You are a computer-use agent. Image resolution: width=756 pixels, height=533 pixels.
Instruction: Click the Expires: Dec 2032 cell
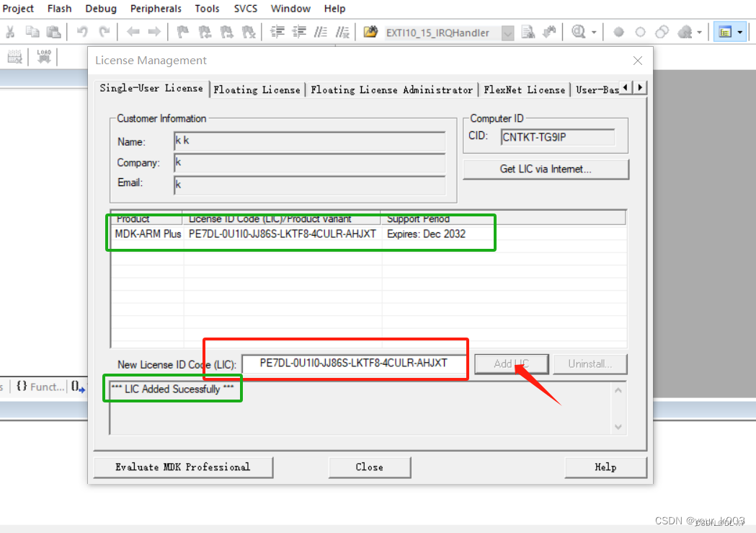(x=426, y=234)
